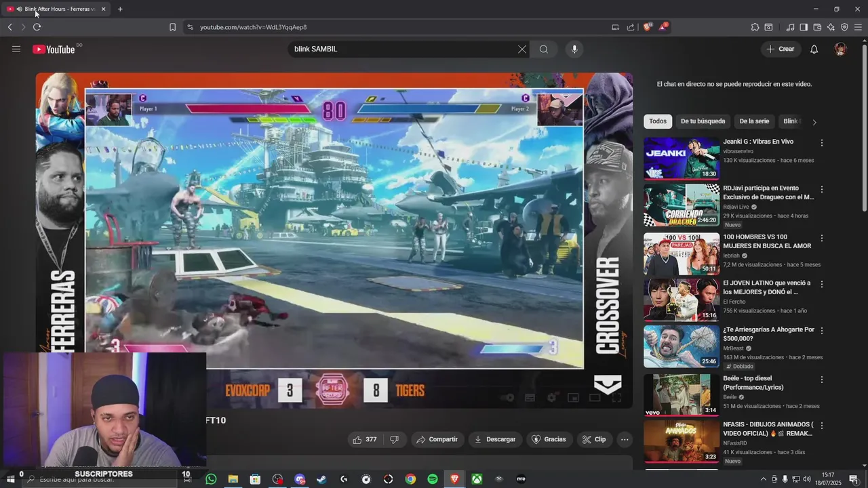Screen dimensions: 868x488
Task: Go to the YouTube home logo
Action: [x=54, y=49]
